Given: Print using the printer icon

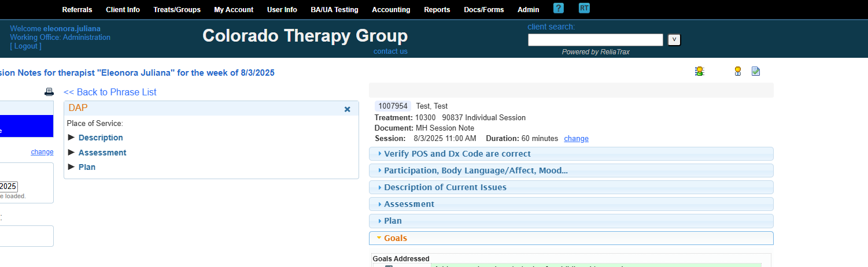Looking at the screenshot, I should (x=49, y=92).
